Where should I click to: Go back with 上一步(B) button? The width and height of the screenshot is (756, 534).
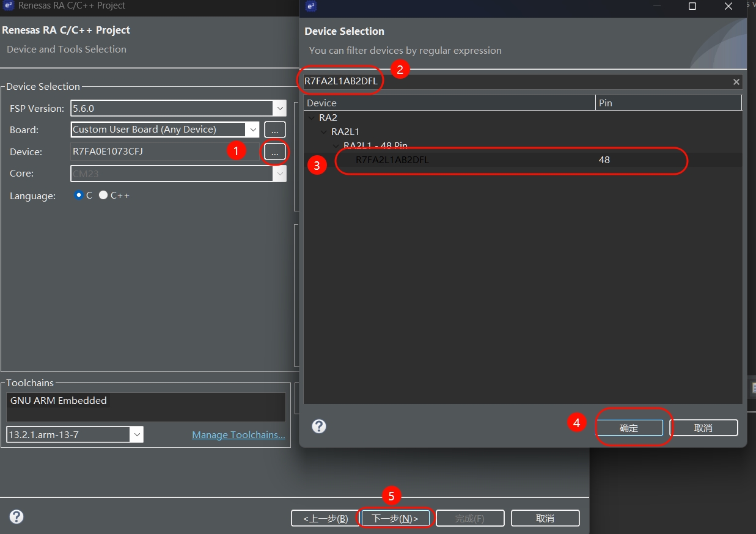point(326,518)
